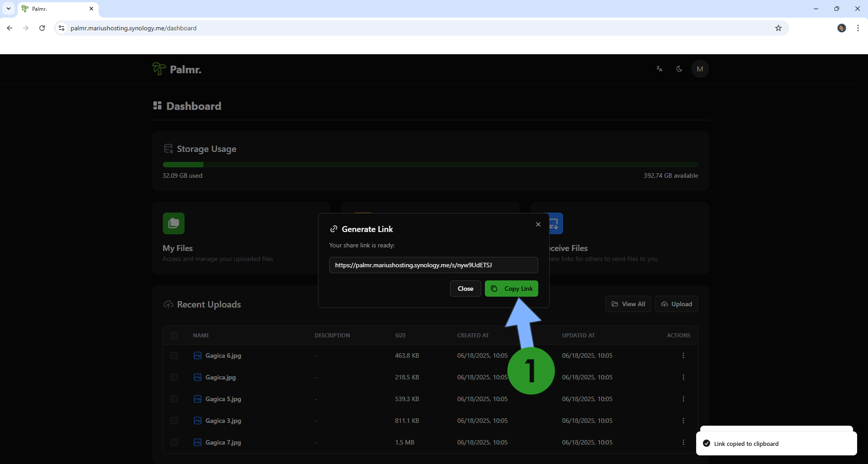Screen dimensions: 868x464
Task: Check the box for Gagica.jpg
Action: point(174,377)
